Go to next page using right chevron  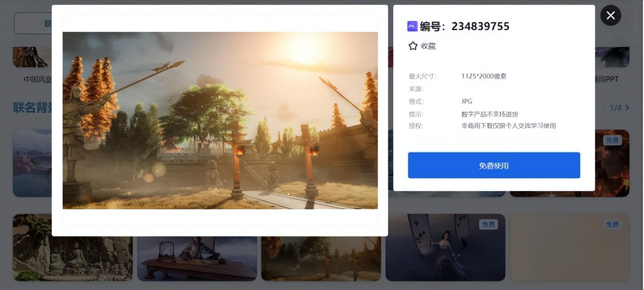click(627, 108)
